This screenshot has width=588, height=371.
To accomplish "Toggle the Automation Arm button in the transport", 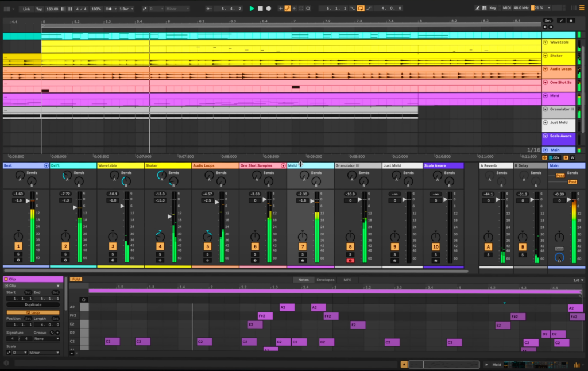I will (288, 8).
